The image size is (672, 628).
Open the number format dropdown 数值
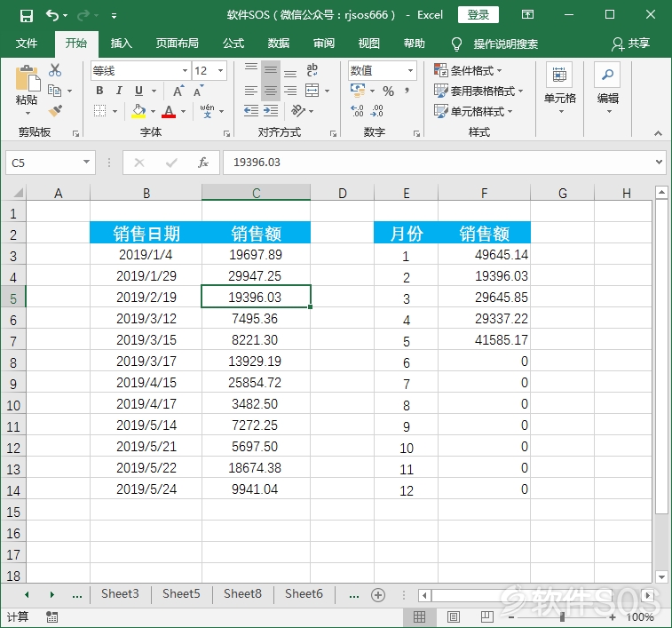click(x=410, y=70)
